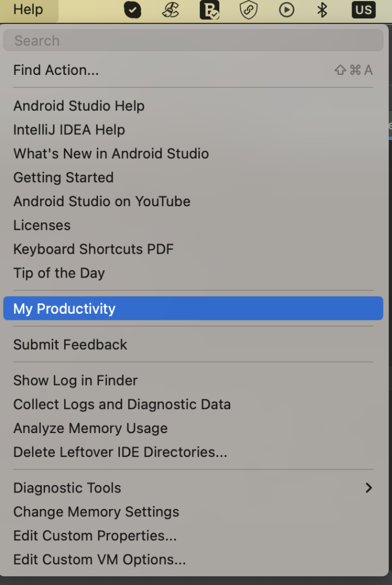Screen dimensions: 392x585
Task: Show Tip of the Day
Action: (x=59, y=273)
